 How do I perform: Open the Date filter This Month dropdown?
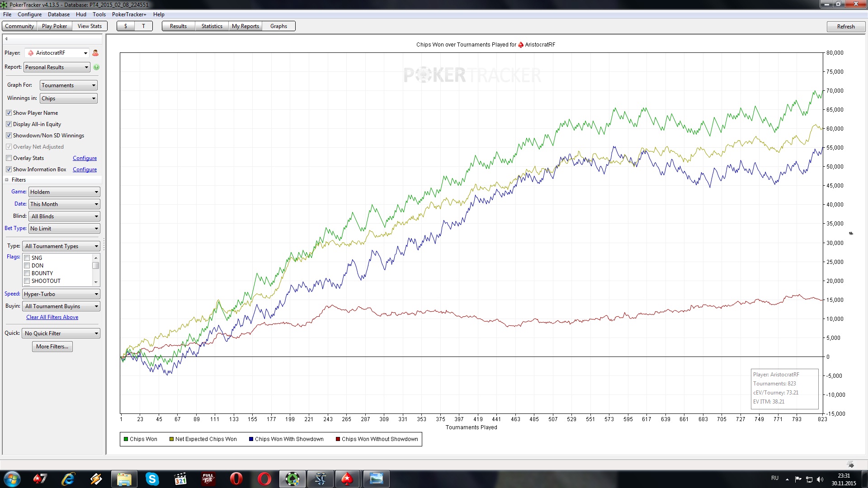[x=64, y=204]
